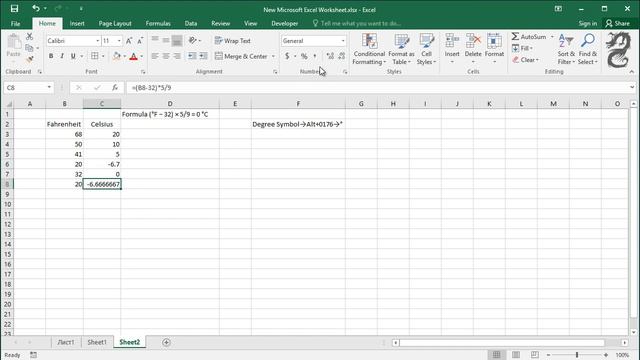This screenshot has height=360, width=640.
Task: Open the font name Calibri dropdown
Action: pyautogui.click(x=98, y=41)
